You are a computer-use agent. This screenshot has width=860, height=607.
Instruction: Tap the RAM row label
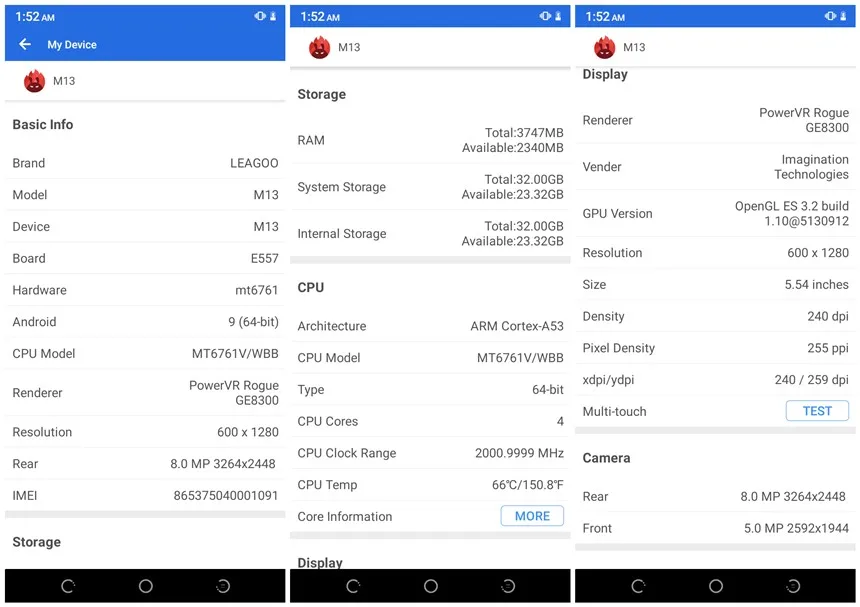(311, 140)
